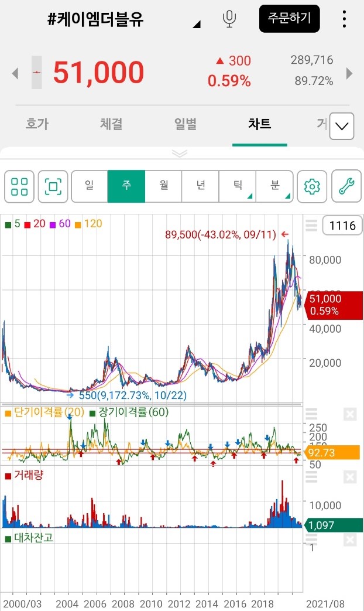Tap the price panel hamburger menu icon
This screenshot has width=364, height=611.
coord(311,225)
